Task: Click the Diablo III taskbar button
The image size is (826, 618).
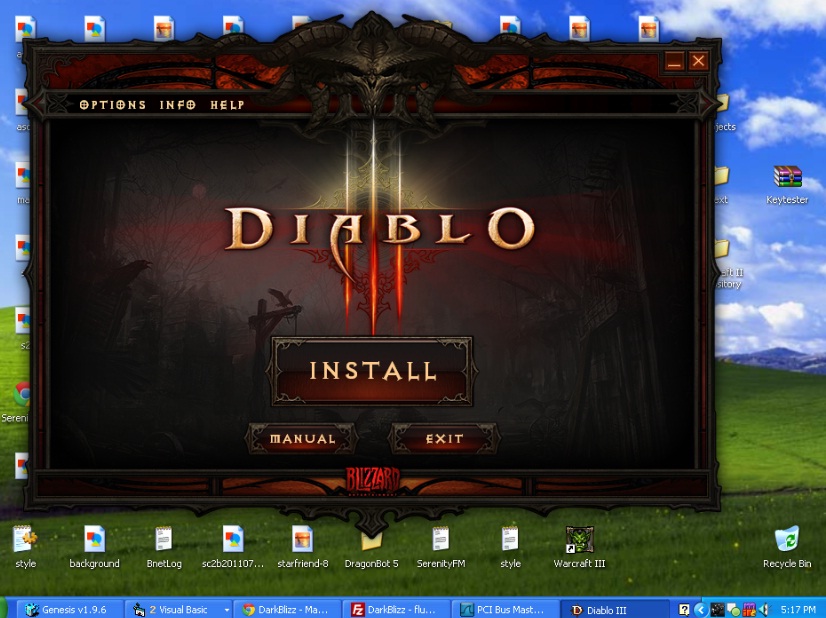Action: (x=615, y=610)
